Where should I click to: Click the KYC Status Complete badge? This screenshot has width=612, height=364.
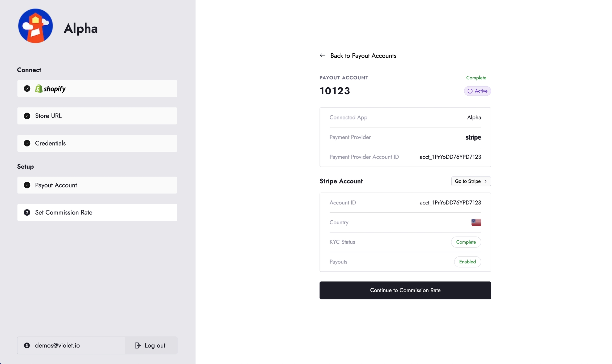pyautogui.click(x=466, y=242)
